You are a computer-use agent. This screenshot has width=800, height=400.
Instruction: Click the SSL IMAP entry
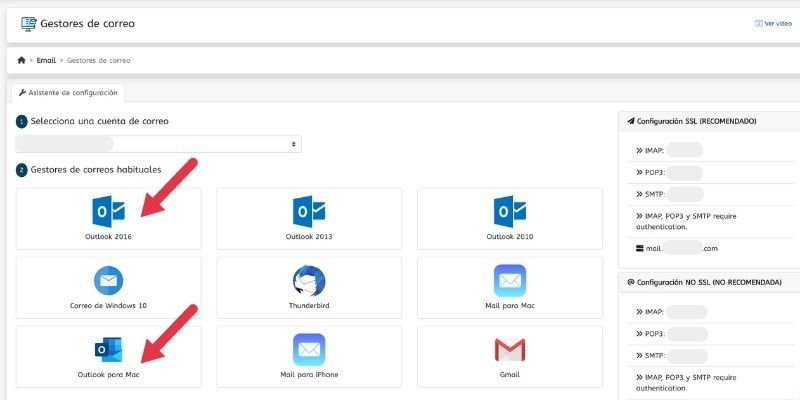(x=669, y=150)
